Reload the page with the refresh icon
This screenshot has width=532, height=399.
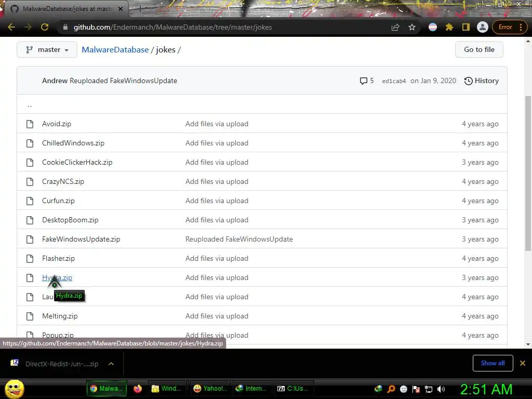45,27
